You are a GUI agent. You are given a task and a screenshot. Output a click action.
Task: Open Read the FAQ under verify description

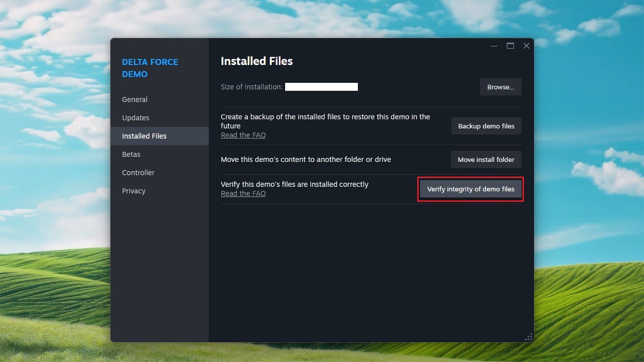[243, 193]
